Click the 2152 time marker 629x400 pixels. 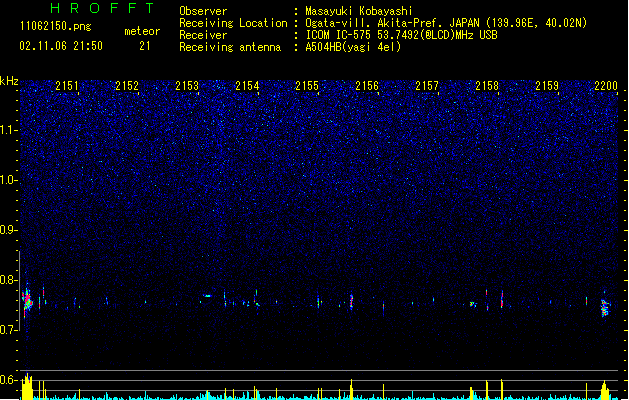(127, 86)
